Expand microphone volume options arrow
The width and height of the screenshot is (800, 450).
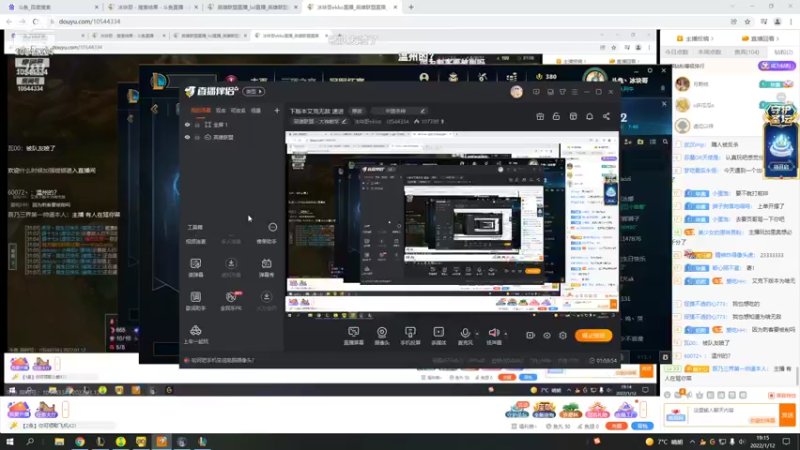[477, 334]
